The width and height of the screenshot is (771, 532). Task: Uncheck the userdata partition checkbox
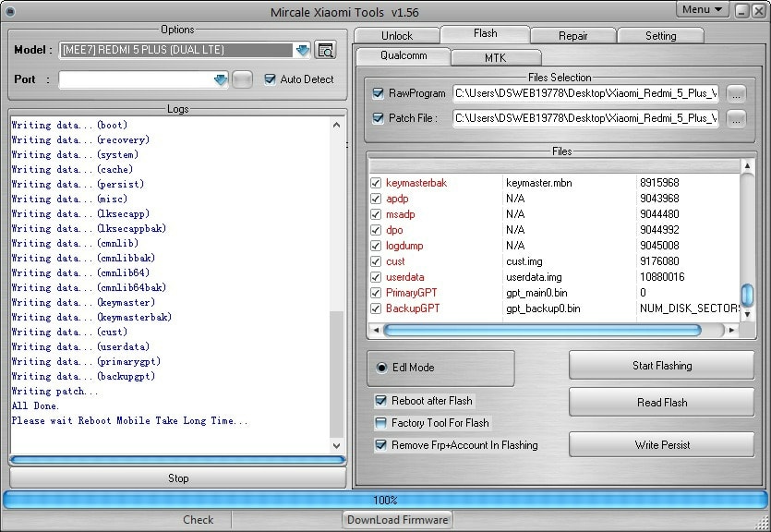(376, 277)
